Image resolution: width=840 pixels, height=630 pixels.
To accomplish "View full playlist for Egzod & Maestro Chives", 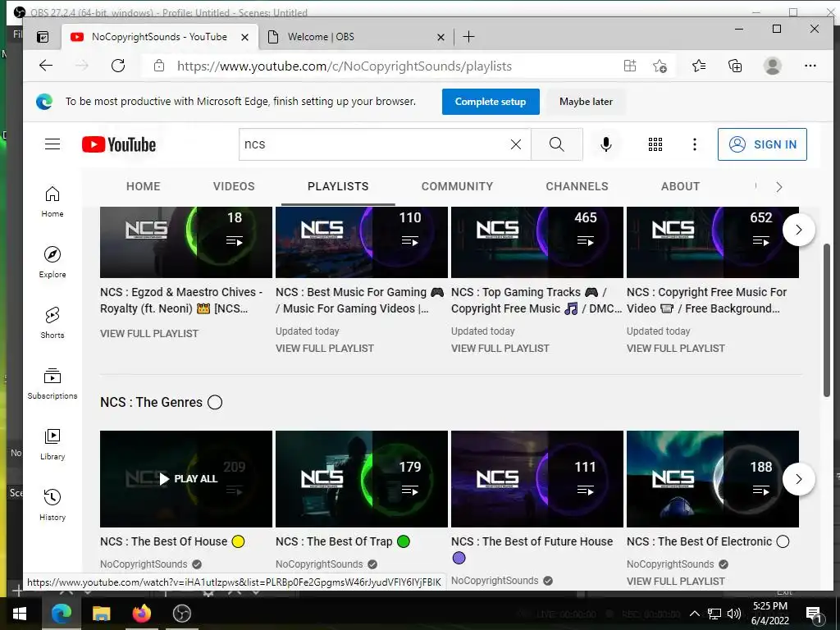I will coord(149,333).
